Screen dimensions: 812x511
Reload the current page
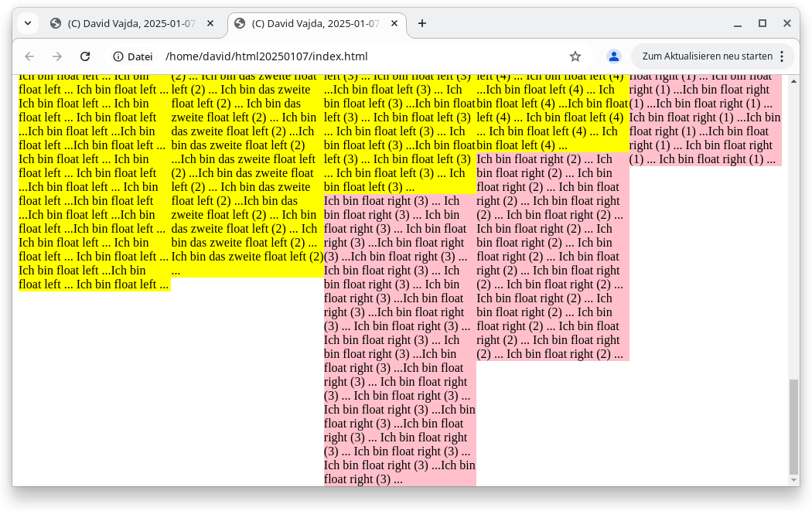click(x=85, y=56)
